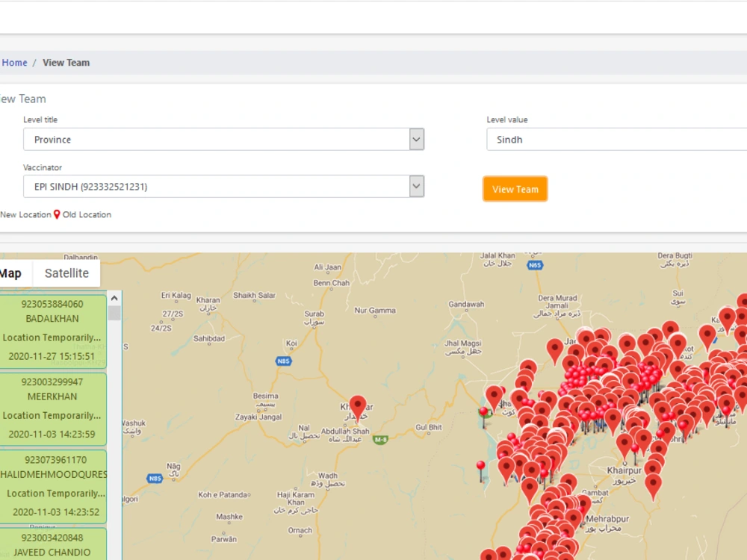
Task: Open the Level title Province dropdown
Action: (x=223, y=140)
